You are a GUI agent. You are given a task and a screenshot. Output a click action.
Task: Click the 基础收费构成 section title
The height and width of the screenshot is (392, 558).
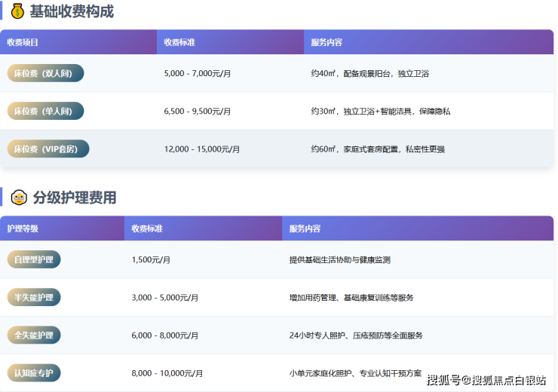(x=72, y=11)
